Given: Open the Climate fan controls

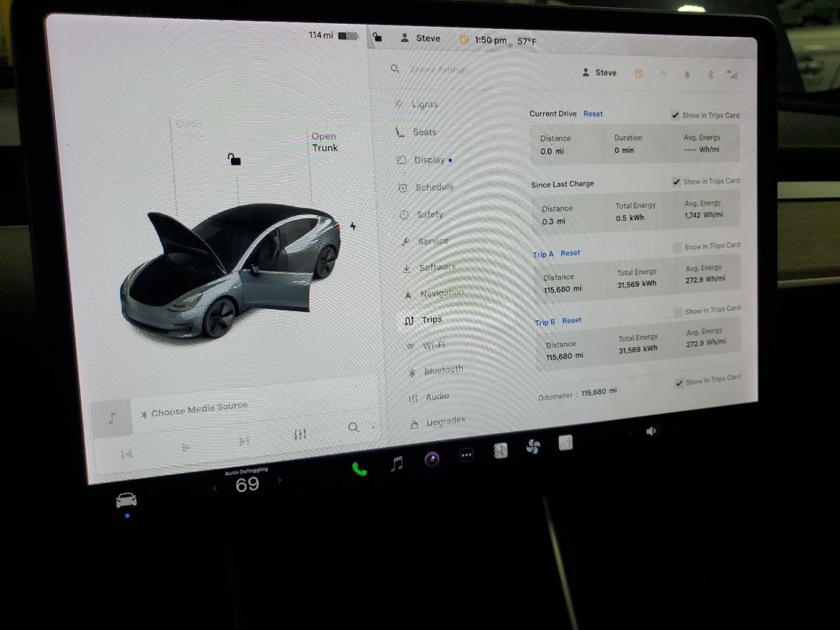Looking at the screenshot, I should tap(534, 446).
